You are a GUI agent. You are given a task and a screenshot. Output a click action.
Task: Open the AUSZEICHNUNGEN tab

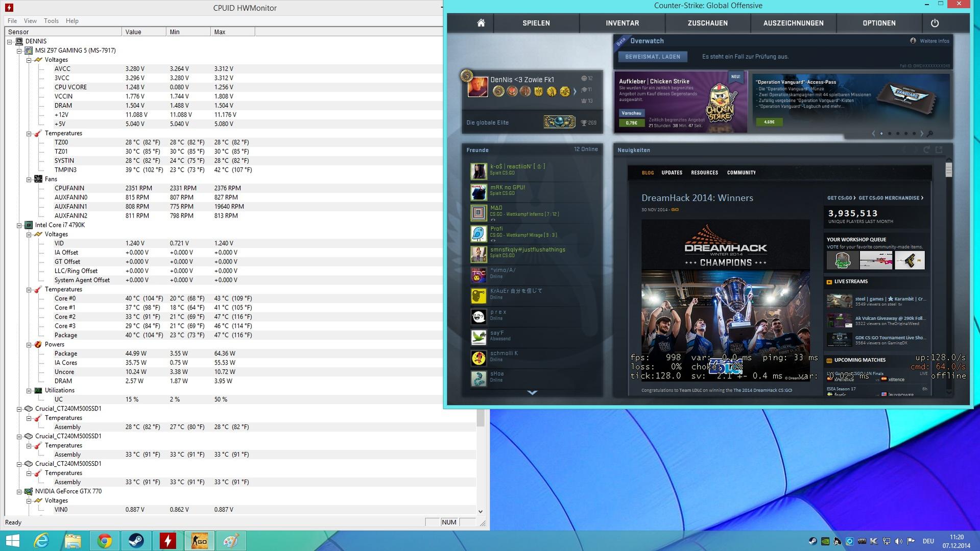(x=793, y=23)
